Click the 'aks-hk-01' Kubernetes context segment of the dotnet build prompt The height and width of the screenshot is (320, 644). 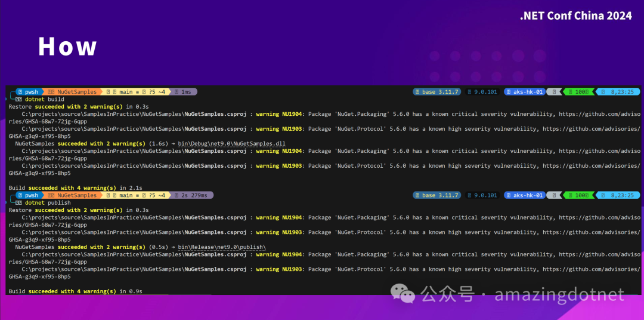point(525,92)
